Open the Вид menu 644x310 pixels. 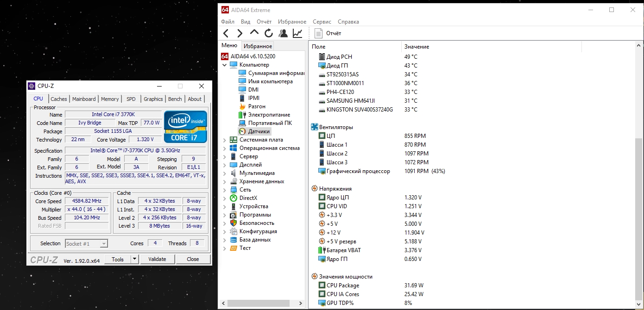pos(246,22)
